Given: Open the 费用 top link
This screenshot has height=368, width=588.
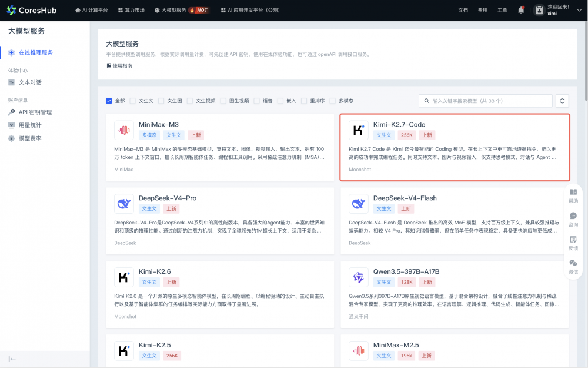Looking at the screenshot, I should (x=483, y=10).
